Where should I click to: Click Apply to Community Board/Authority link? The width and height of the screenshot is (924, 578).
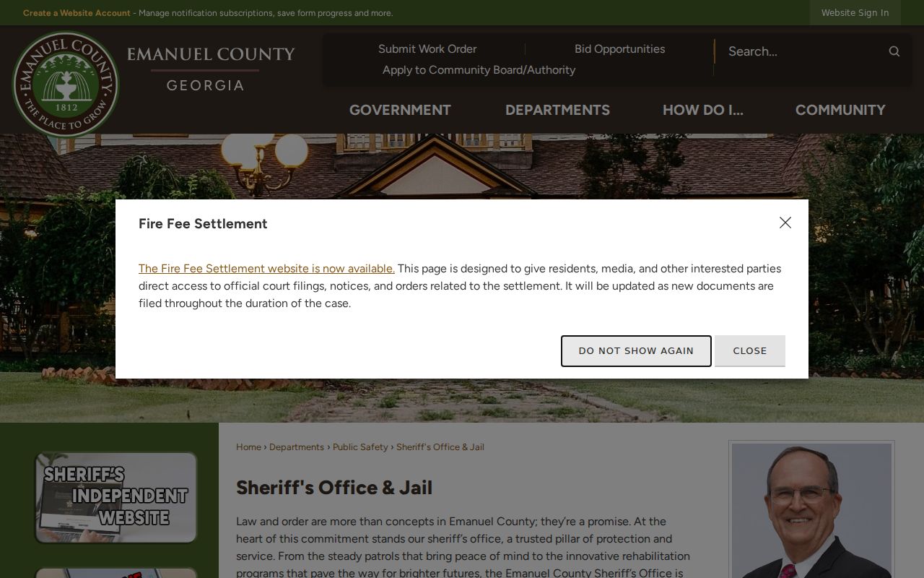click(x=479, y=70)
